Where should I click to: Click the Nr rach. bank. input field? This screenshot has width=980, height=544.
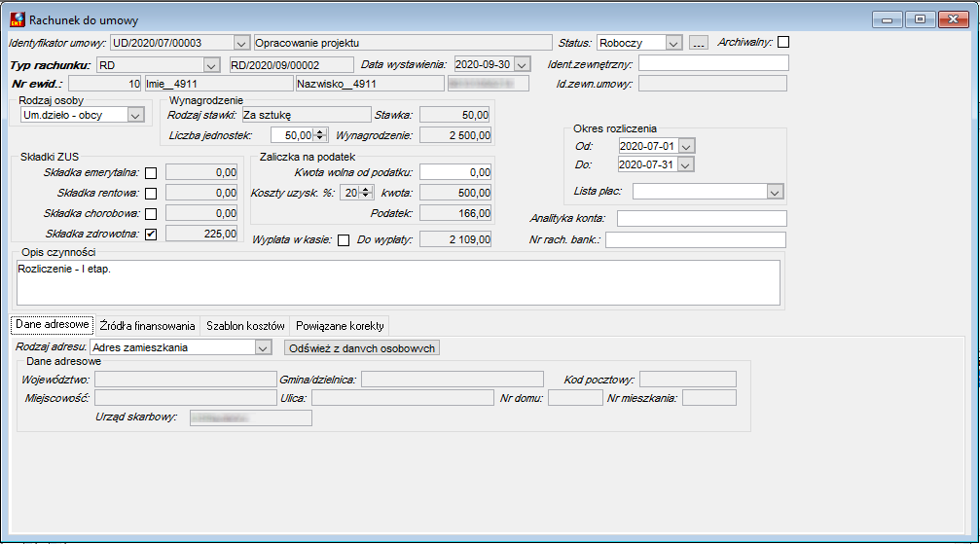(696, 239)
